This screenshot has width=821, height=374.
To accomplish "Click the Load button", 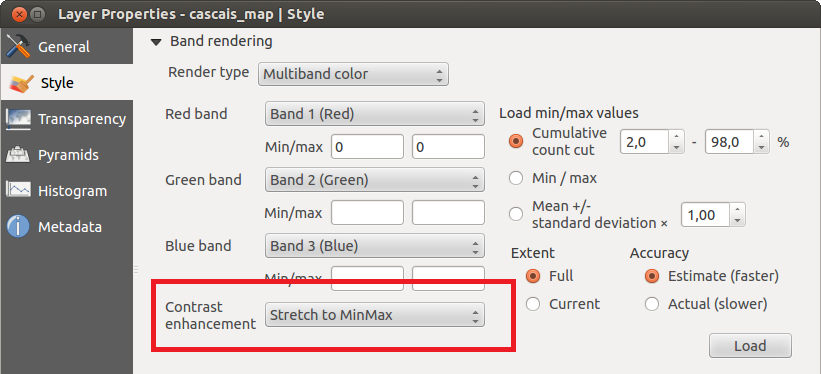I will (750, 346).
